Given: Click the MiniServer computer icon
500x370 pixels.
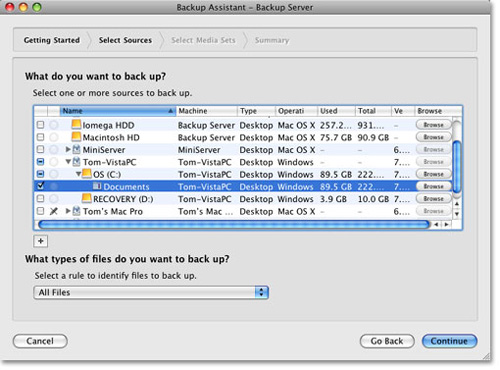Looking at the screenshot, I should click(76, 149).
